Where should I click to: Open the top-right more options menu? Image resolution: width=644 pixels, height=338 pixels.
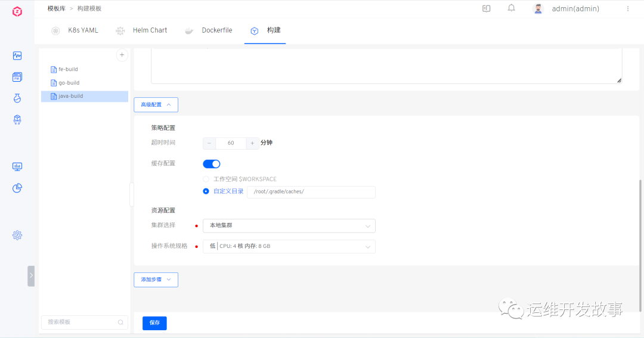tap(628, 8)
